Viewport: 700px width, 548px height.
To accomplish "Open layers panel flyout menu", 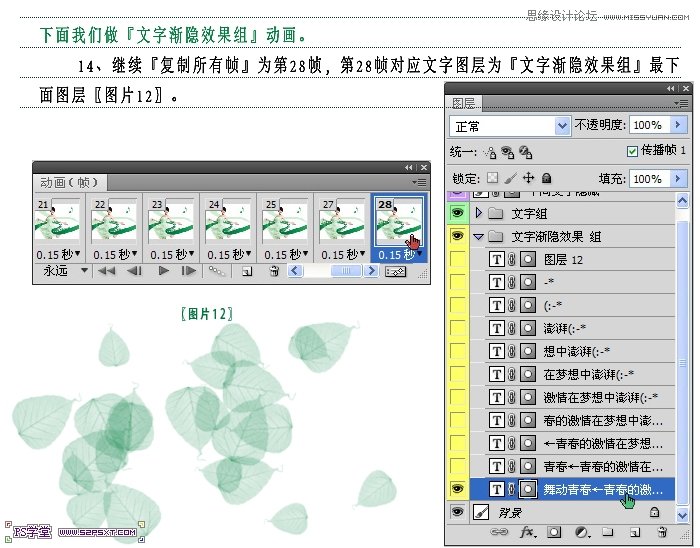I will coord(681,104).
